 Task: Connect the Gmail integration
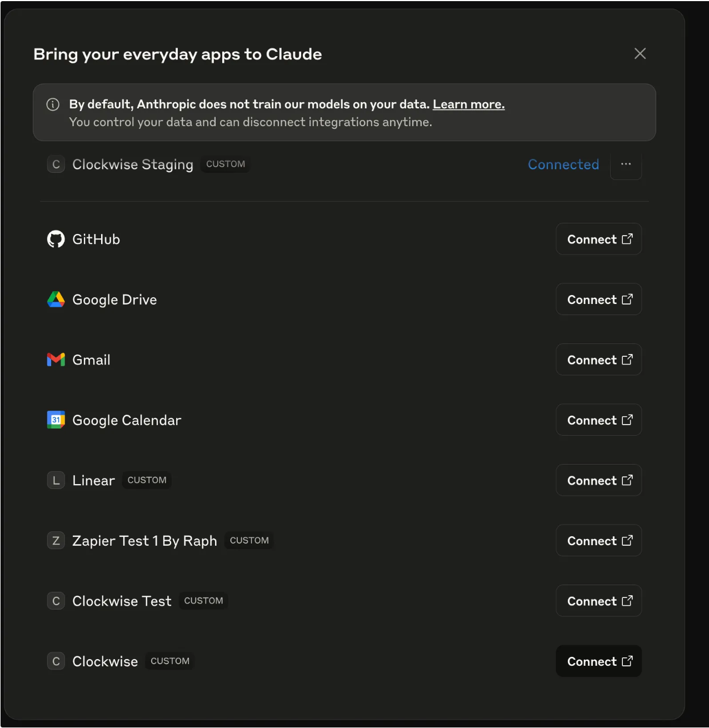(x=599, y=360)
